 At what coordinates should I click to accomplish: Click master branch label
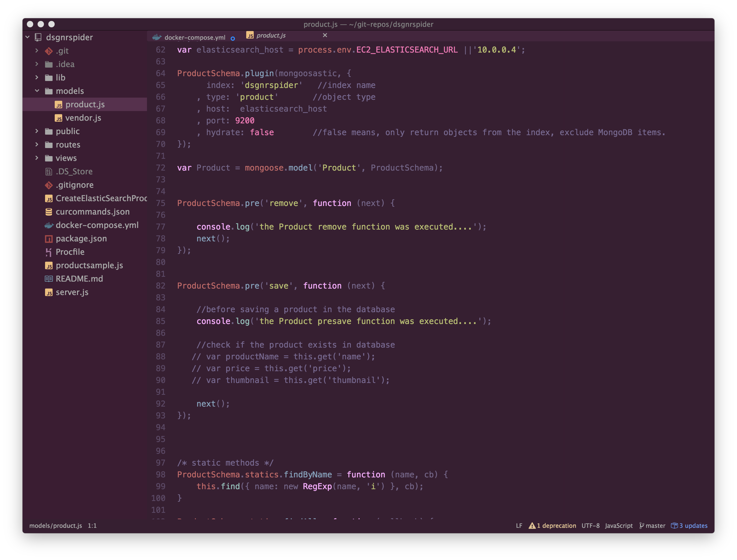[655, 526]
